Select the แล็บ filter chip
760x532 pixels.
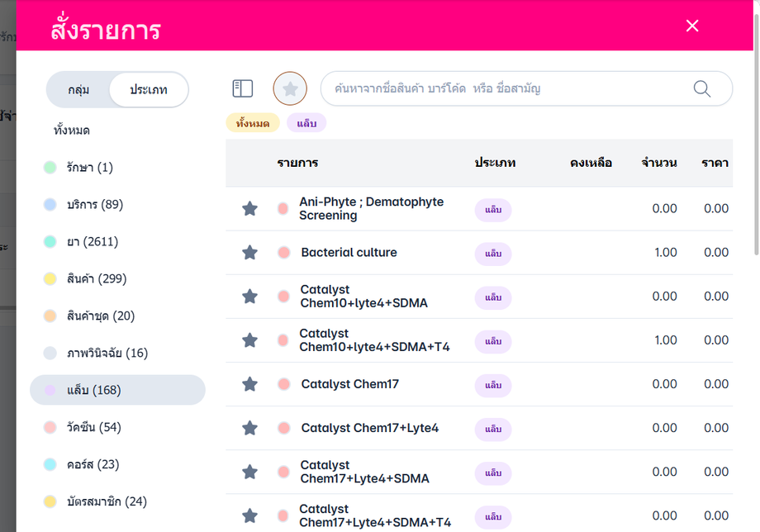(x=306, y=123)
